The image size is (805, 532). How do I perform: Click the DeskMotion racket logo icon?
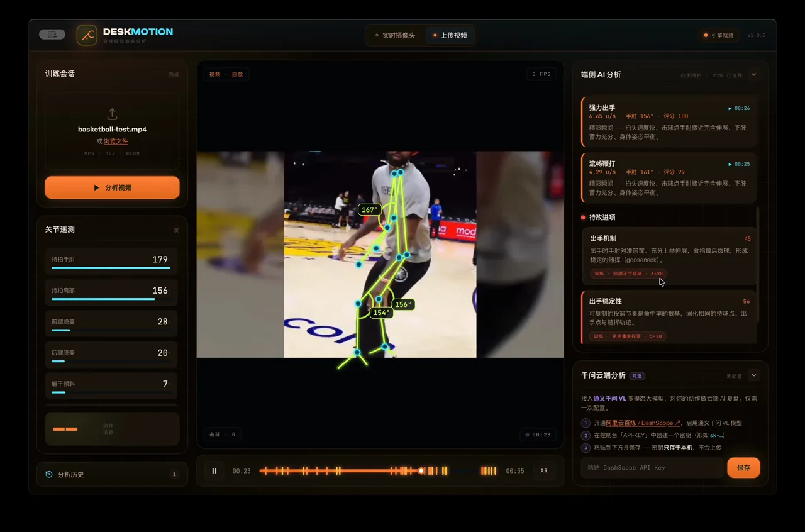click(87, 35)
